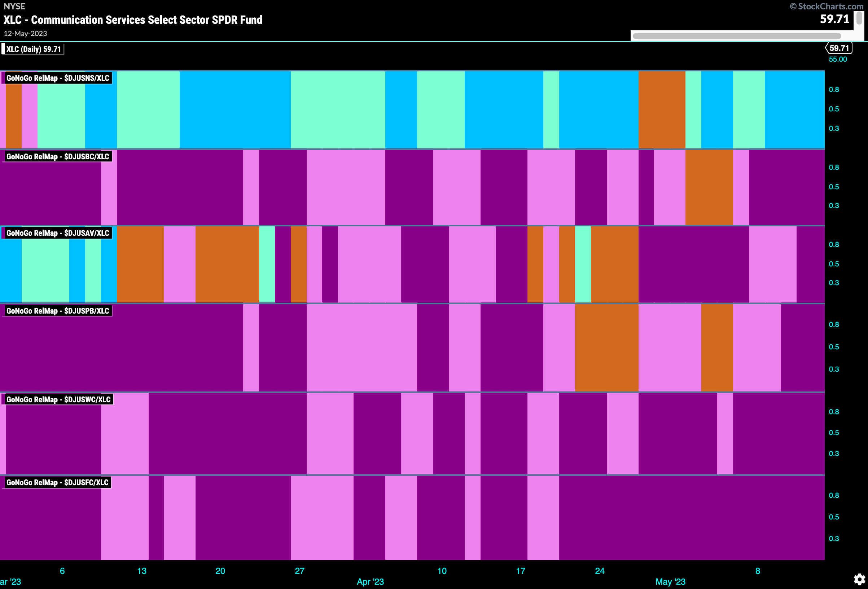Click the NYSE exchange label
Screen dimensions: 868x589
click(14, 6)
